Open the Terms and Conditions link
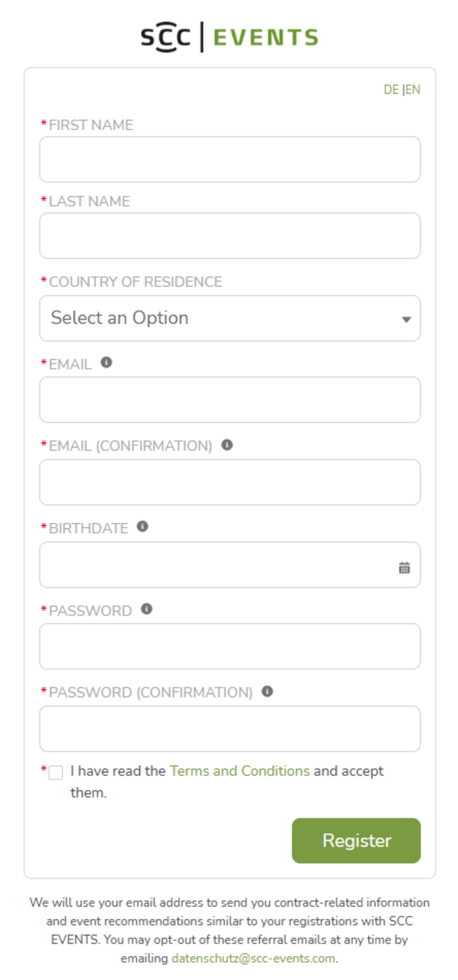Image resolution: width=458 pixels, height=980 pixels. coord(240,771)
